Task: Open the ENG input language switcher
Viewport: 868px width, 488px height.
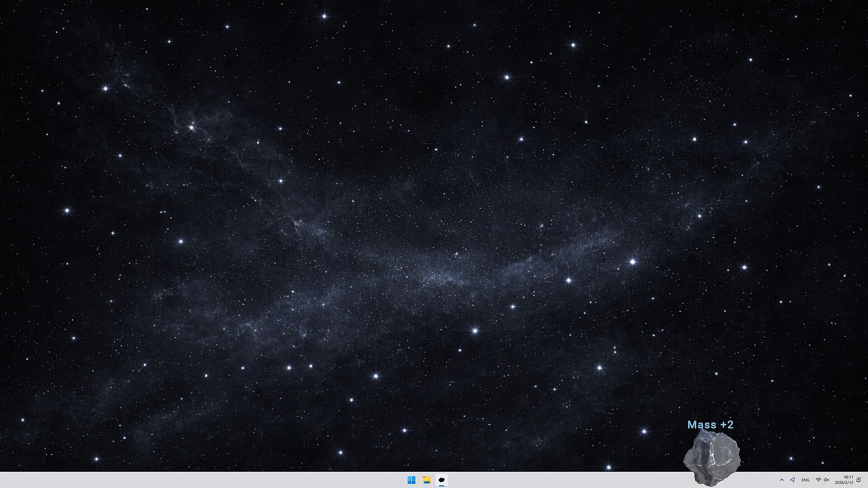Action: 805,480
